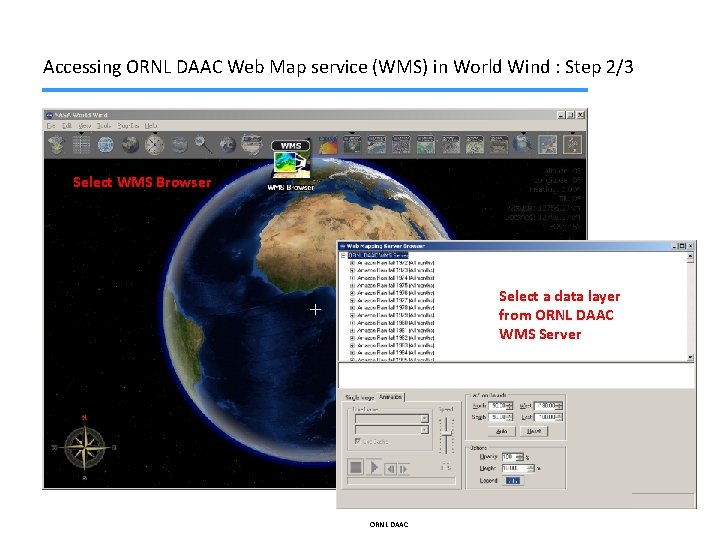The height and width of the screenshot is (540, 720).
Task: Click the West bound input field
Action: [x=548, y=406]
